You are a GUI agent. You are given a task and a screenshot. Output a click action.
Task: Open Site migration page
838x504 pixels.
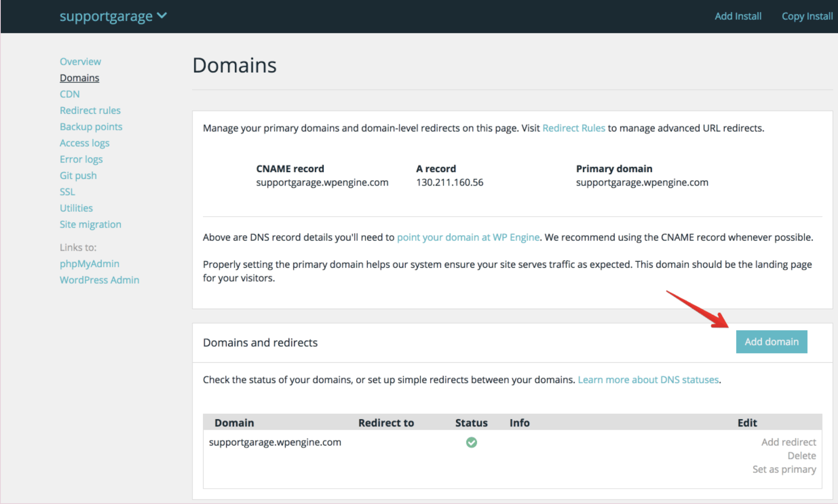pyautogui.click(x=90, y=224)
